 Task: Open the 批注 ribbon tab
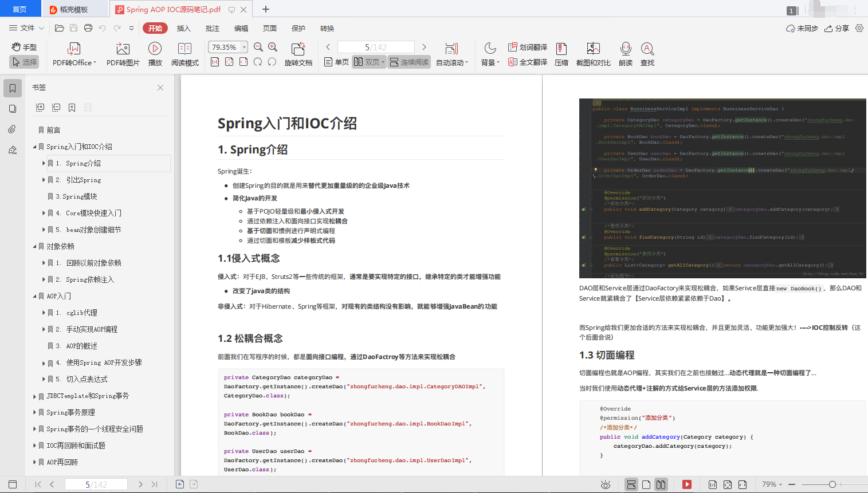pos(212,28)
